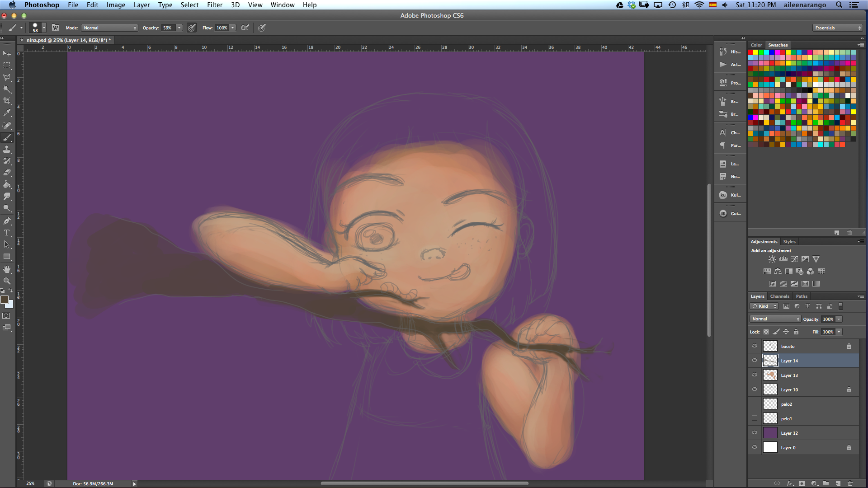The height and width of the screenshot is (488, 868).
Task: Select the Clone Stamp tool
Action: (x=7, y=149)
